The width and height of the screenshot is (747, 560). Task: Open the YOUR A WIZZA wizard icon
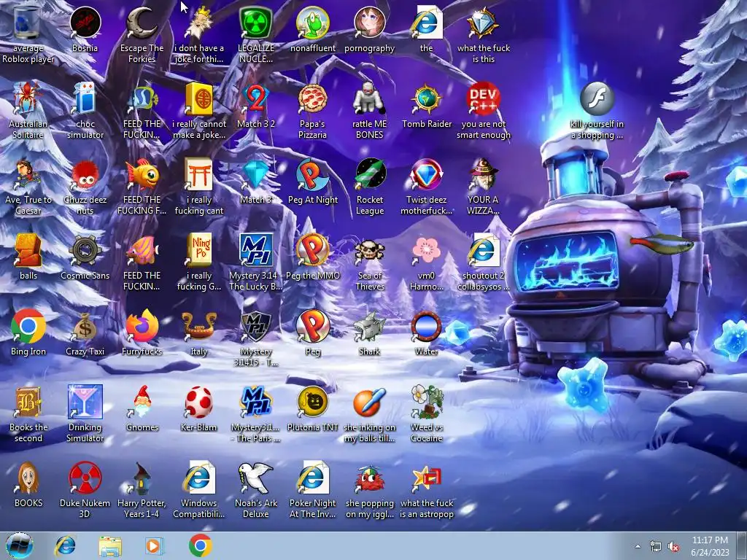pos(483,174)
